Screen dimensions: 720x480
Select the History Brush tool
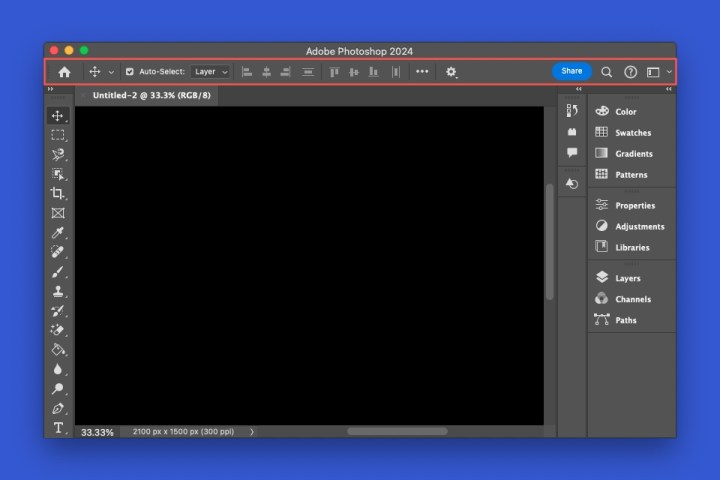click(x=58, y=311)
